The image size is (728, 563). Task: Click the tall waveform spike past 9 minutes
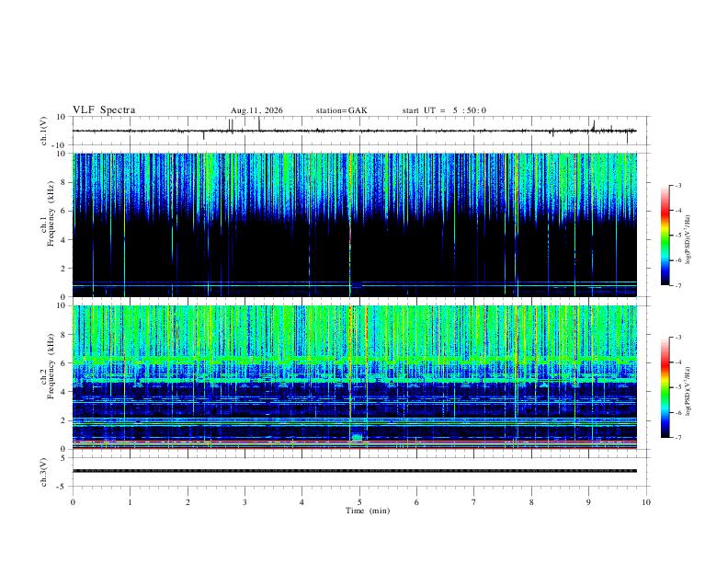tap(594, 125)
